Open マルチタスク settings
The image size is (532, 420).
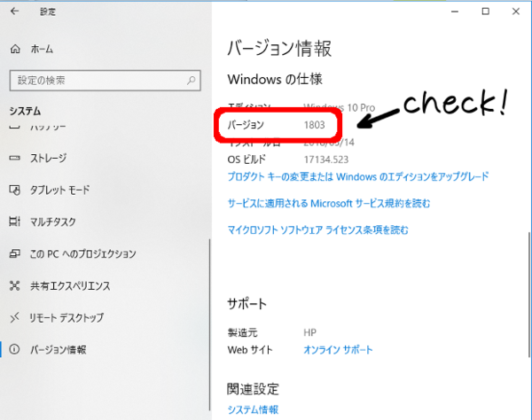click(53, 222)
